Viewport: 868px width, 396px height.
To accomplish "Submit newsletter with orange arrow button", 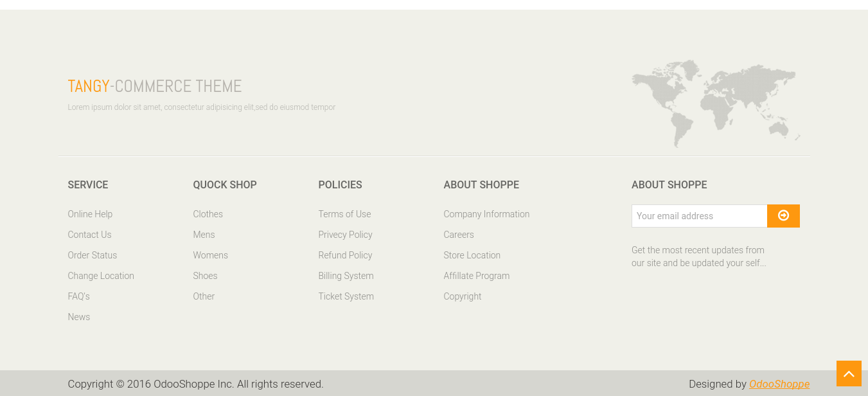I will coord(783,216).
